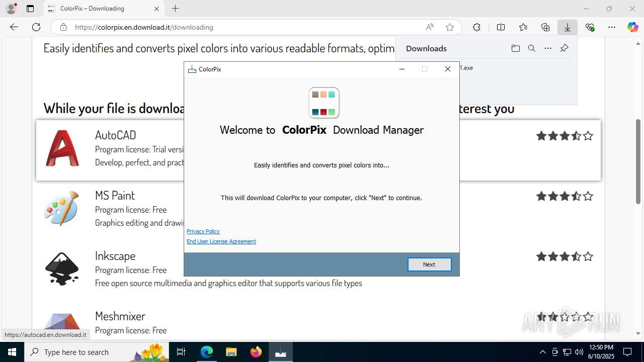This screenshot has width=644, height=362.
Task: Open Microsoft Edge from taskbar
Action: (207, 352)
